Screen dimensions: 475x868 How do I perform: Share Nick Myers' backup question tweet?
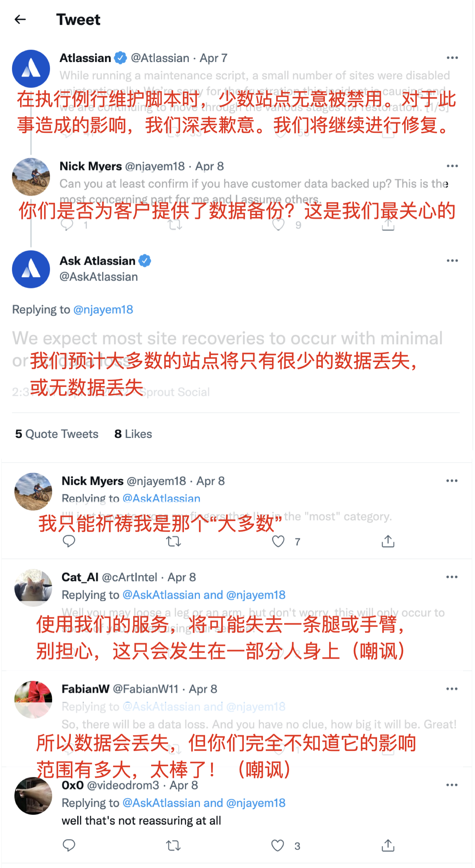coord(388,225)
